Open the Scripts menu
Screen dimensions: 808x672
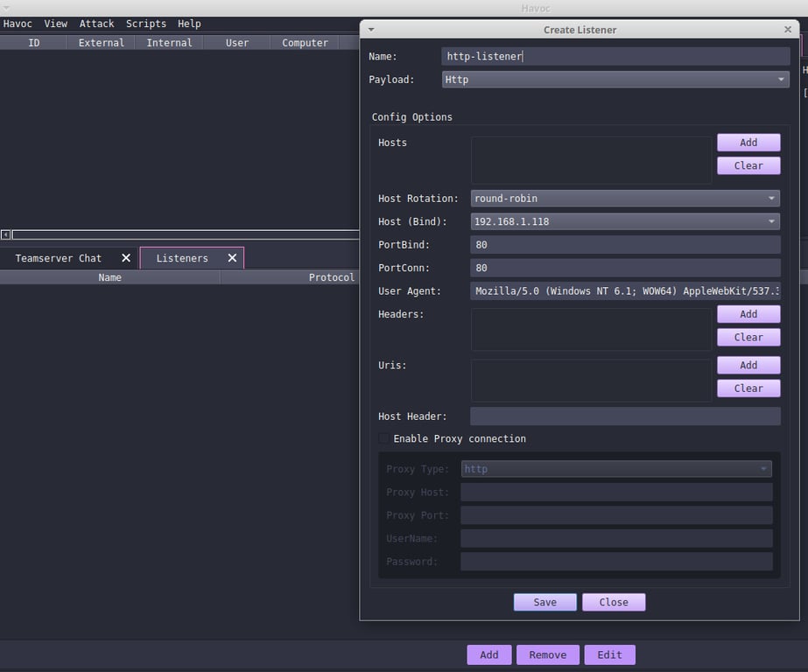(x=145, y=24)
